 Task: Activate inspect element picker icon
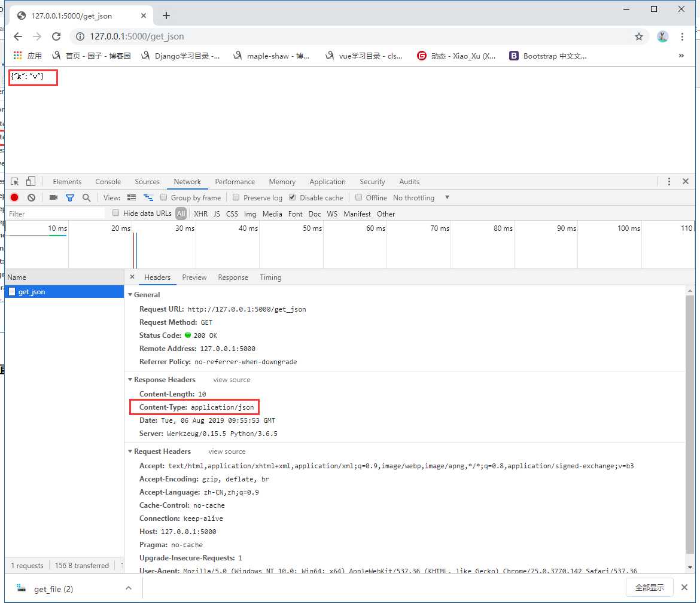pos(15,182)
